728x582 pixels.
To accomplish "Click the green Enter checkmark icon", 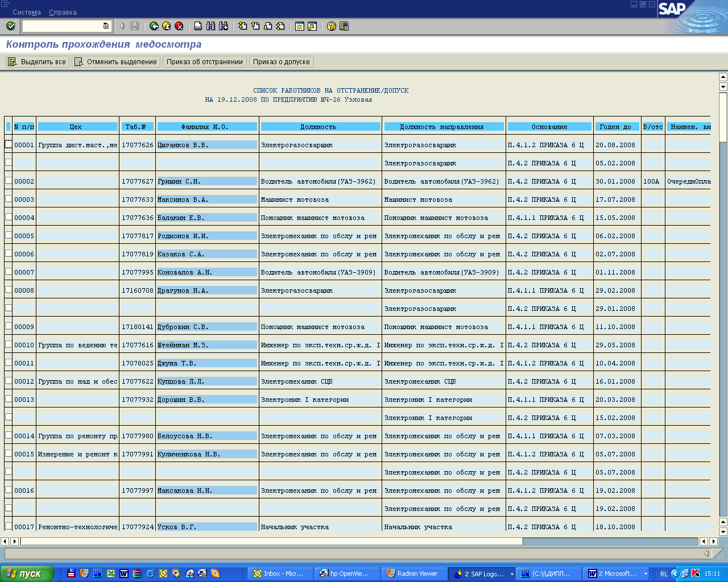I will tap(11, 26).
